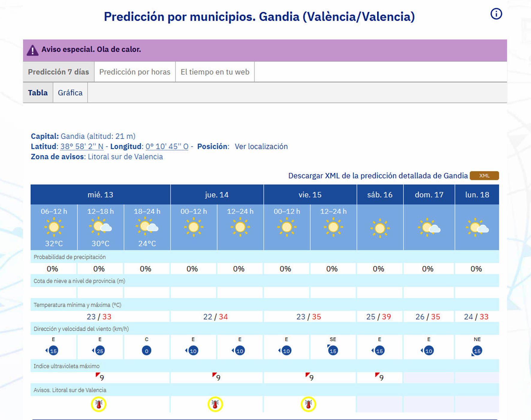This screenshot has width=531, height=420.
Task: Click the latitude value 38° 58' 2'' N
Action: pyautogui.click(x=82, y=146)
